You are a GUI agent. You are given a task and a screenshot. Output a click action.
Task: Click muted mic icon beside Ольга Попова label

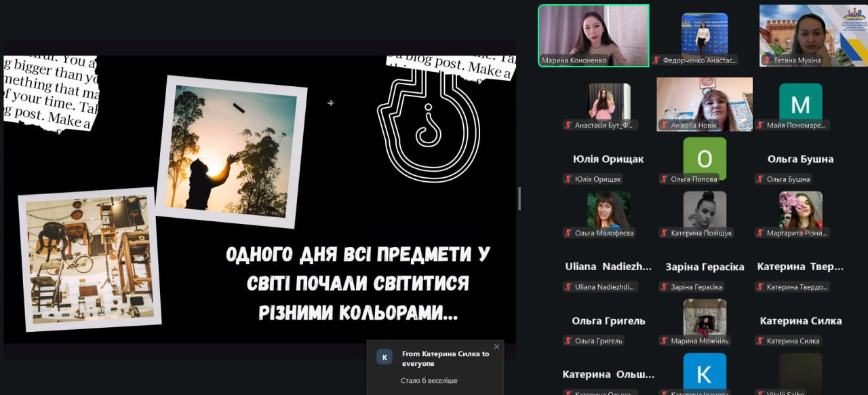coord(664,179)
